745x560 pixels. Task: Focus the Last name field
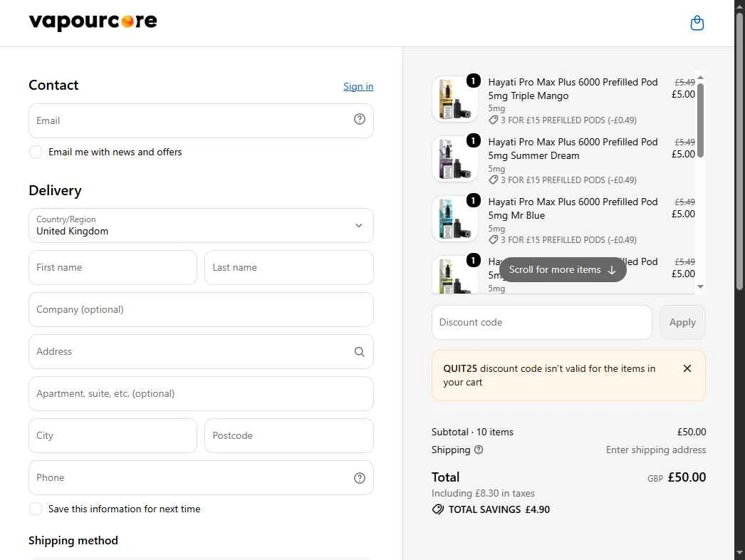coord(289,268)
